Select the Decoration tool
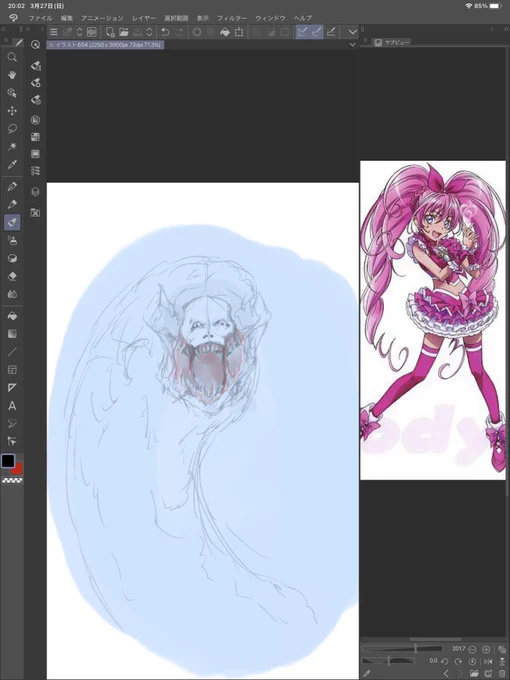Screen dimensions: 510x680 click(12, 258)
